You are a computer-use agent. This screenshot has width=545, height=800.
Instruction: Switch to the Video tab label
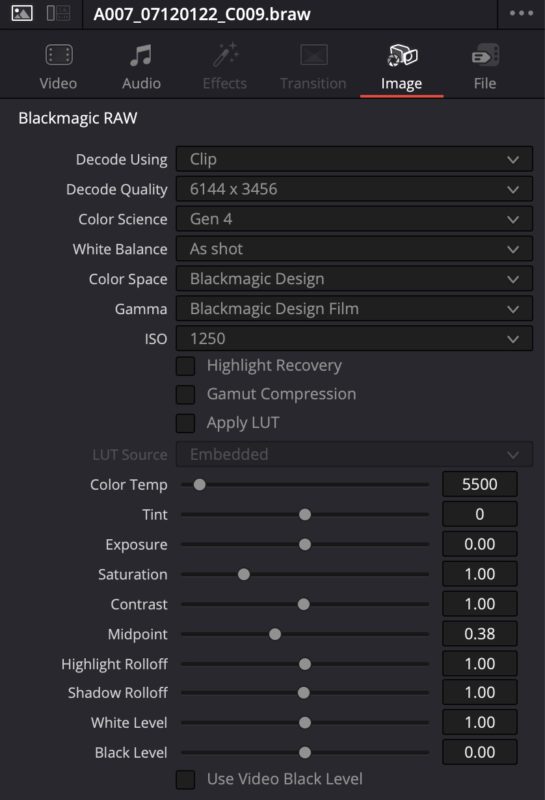pyautogui.click(x=58, y=83)
